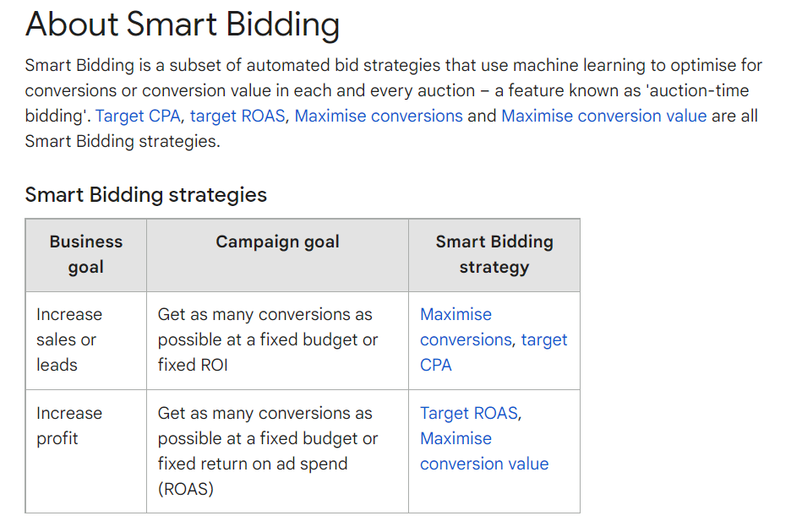The image size is (791, 532).
Task: Open Maximise conversion value link in the table
Action: (484, 451)
